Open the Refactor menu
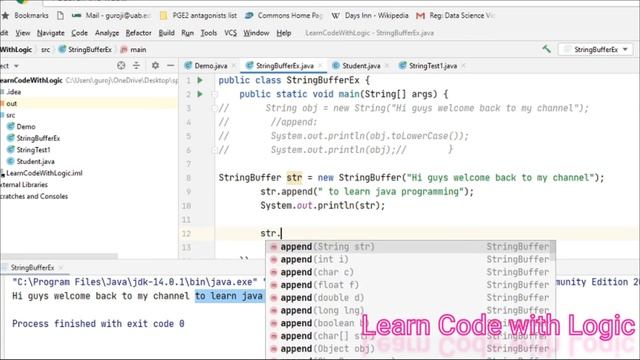Image resolution: width=640 pixels, height=360 pixels. 138,33
